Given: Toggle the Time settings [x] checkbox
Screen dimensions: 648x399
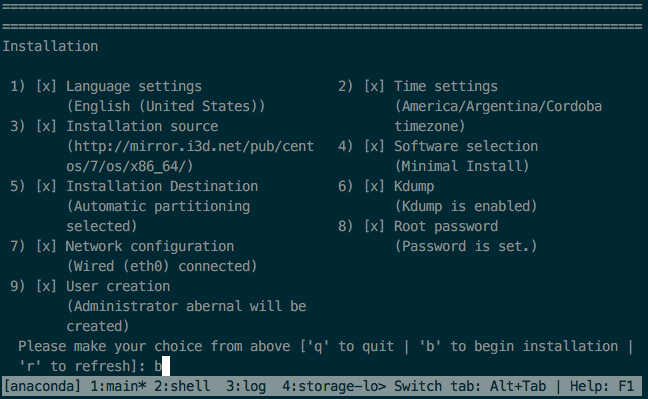Looking at the screenshot, I should point(374,86).
